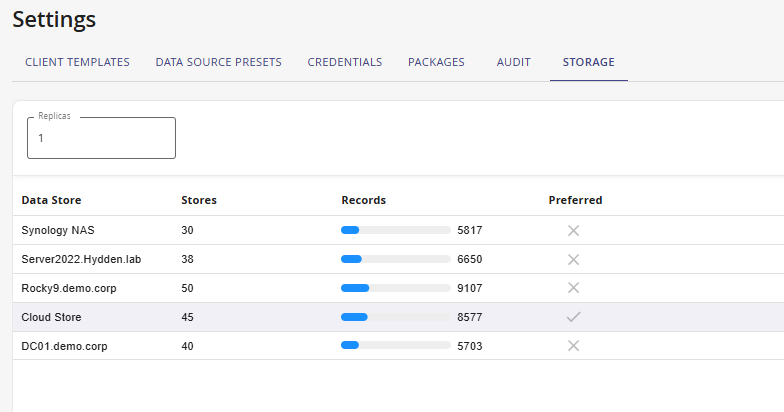Select the Storage tab
This screenshot has width=784, height=412.
click(588, 62)
